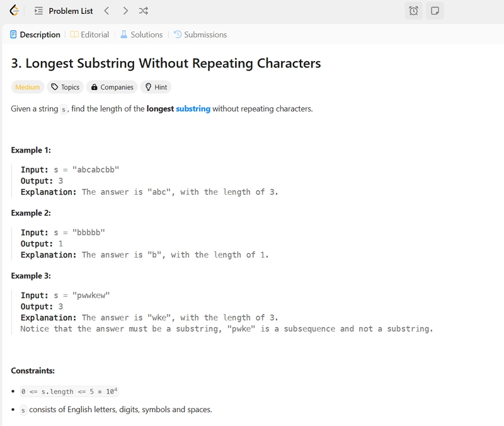
Task: View the Submissions tab
Action: pos(200,35)
